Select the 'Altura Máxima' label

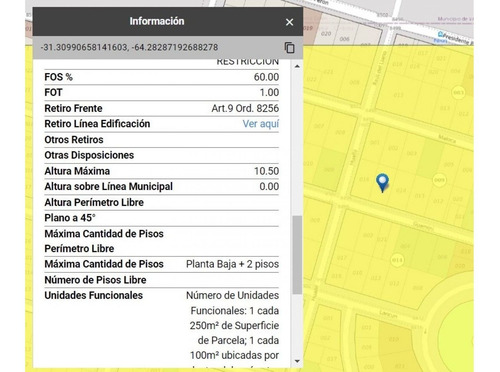77,171
